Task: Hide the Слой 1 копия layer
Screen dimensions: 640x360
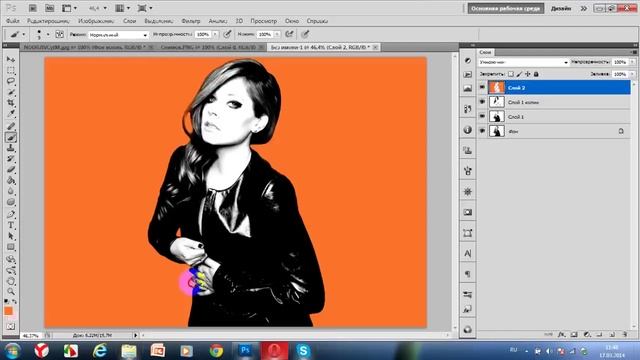Action: click(482, 102)
